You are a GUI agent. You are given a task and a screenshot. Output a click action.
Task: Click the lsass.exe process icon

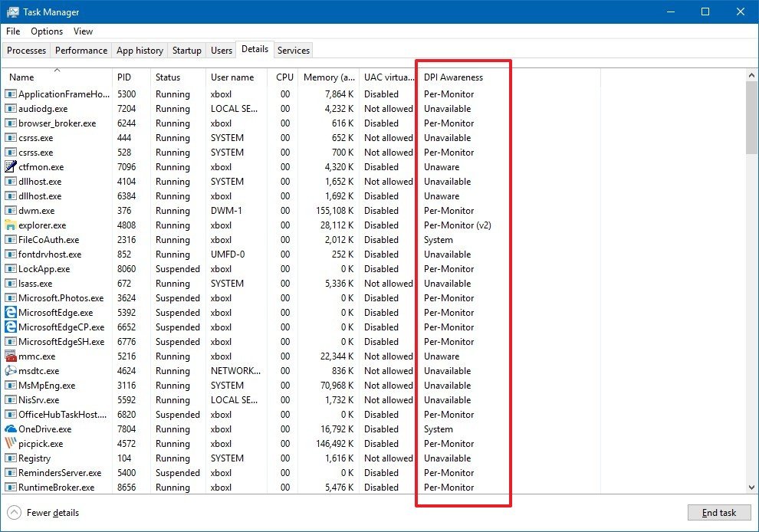point(10,283)
